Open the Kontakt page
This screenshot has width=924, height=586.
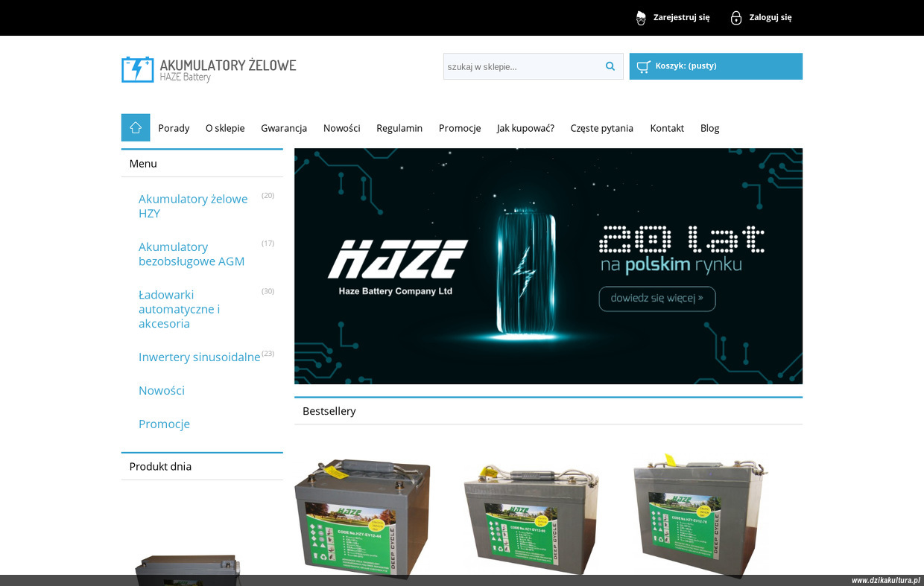pyautogui.click(x=667, y=128)
